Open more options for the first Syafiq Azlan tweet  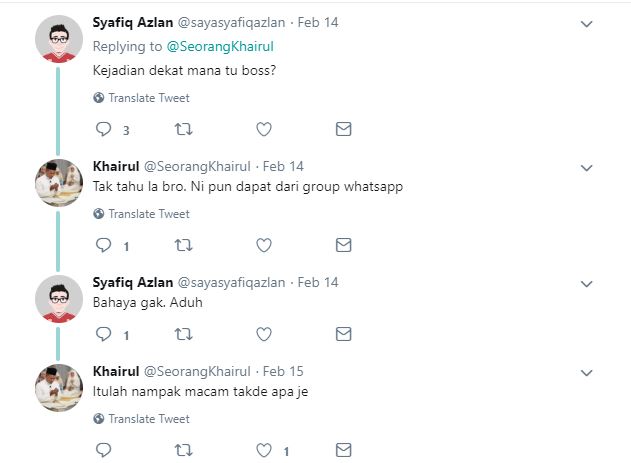[x=587, y=23]
